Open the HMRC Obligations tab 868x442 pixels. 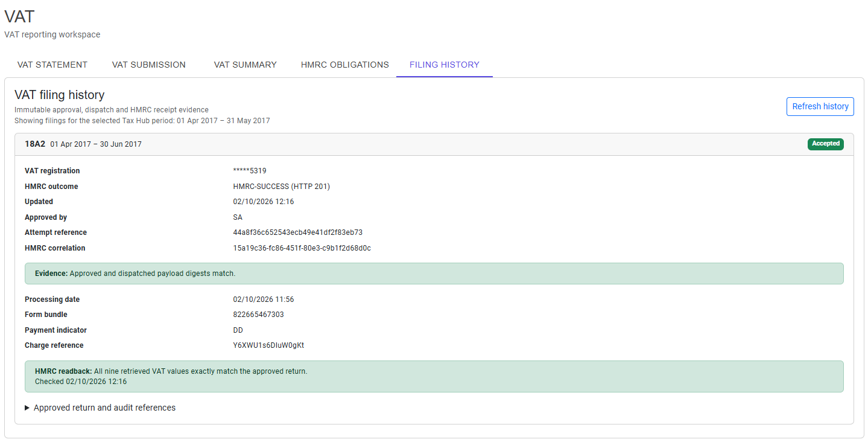click(x=345, y=65)
